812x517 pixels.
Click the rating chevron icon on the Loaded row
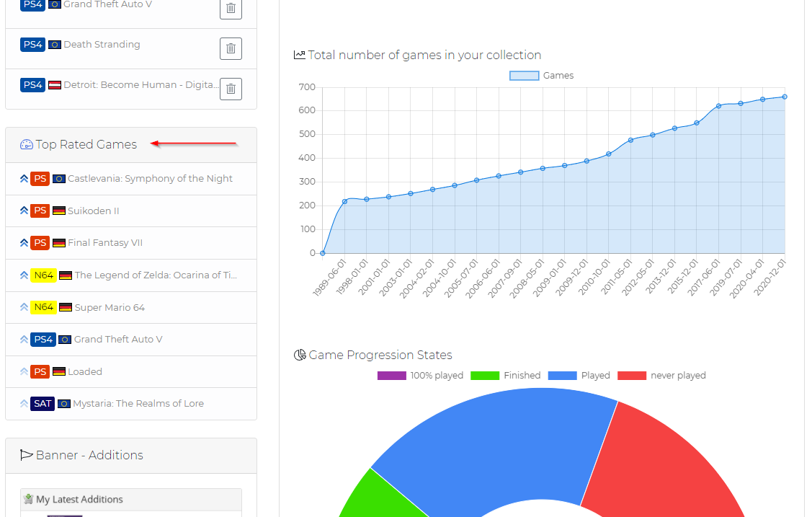tap(24, 371)
